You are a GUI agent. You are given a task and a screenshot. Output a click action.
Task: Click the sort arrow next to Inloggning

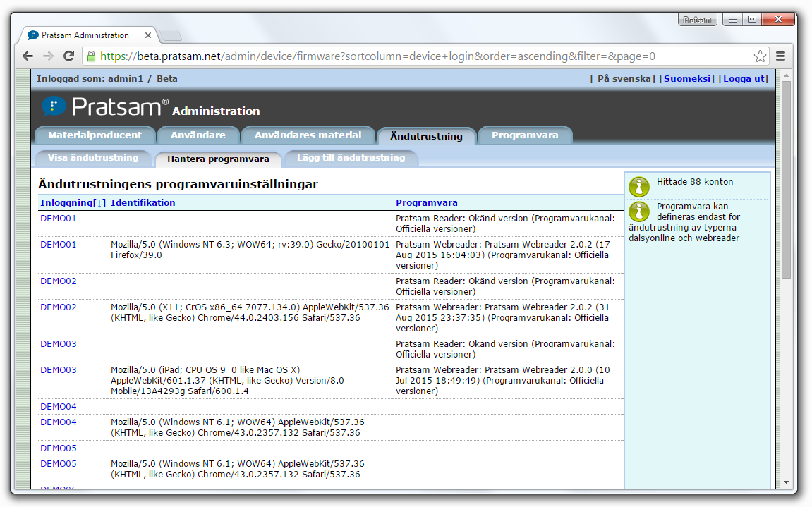(100, 202)
